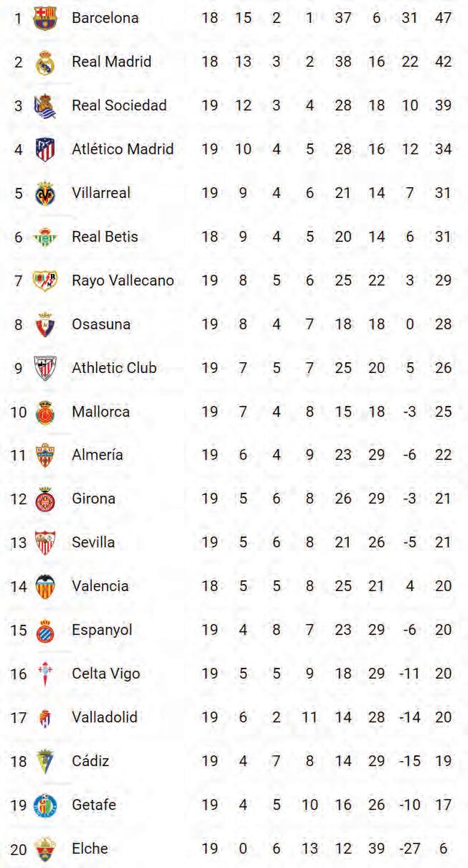Click the Osasuna crest icon

pos(45,325)
